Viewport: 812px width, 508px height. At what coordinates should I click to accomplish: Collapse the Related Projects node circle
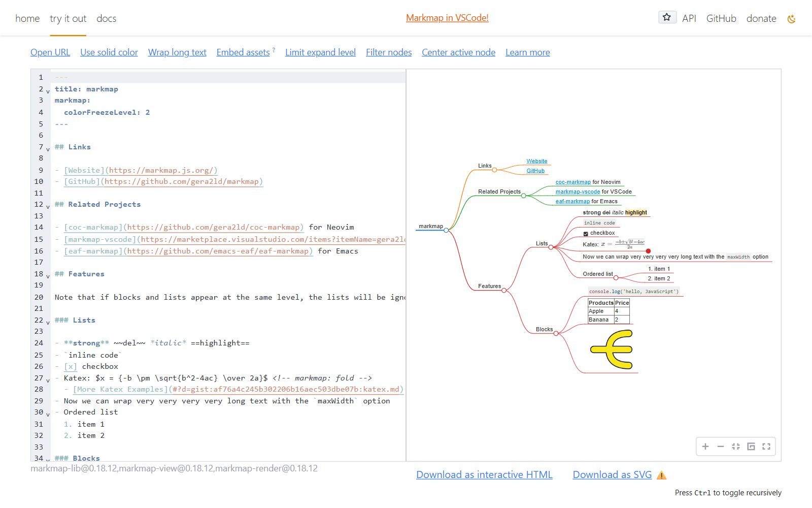524,196
